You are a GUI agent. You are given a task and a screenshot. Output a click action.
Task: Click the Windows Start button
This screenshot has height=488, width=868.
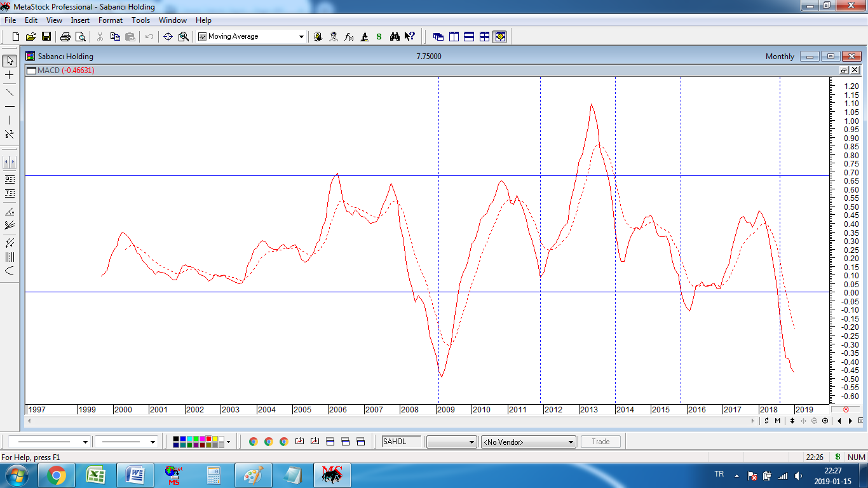(17, 475)
